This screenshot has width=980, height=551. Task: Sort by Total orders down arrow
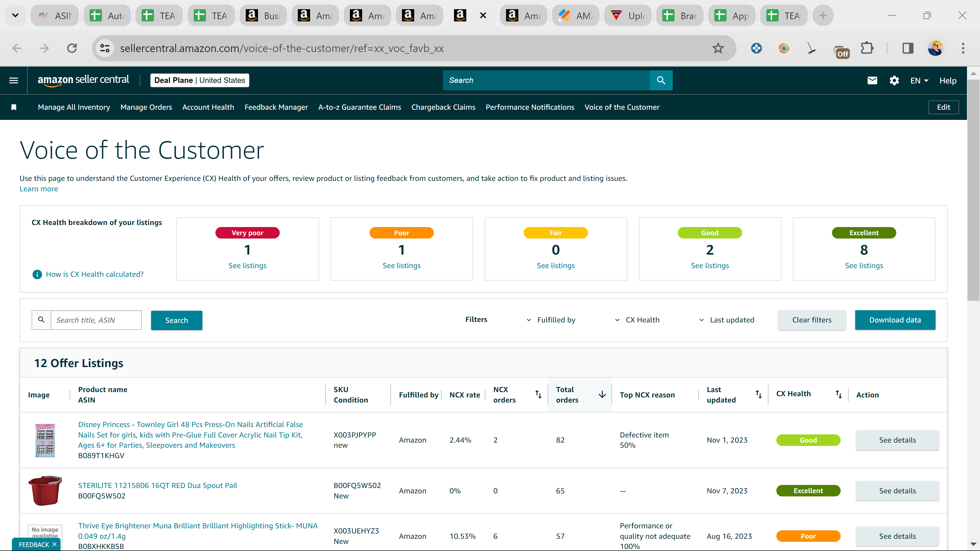[x=602, y=394]
